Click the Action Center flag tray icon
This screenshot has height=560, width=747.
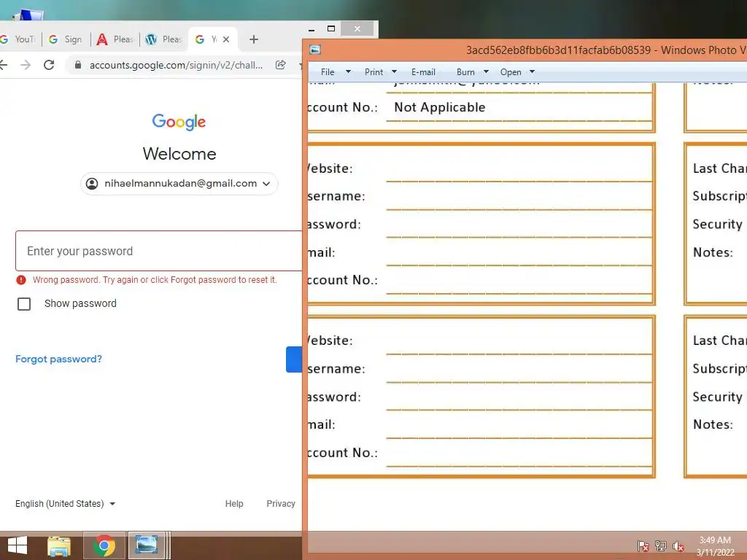click(643, 545)
